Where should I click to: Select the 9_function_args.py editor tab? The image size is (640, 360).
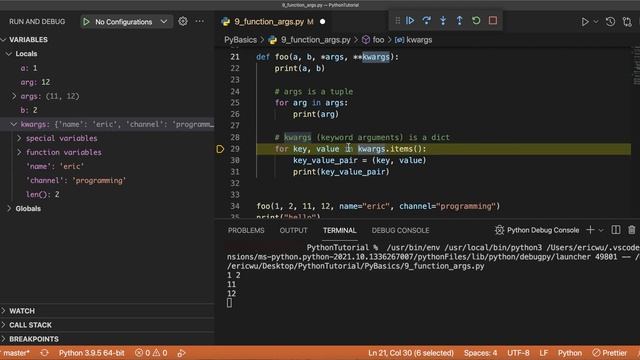(x=269, y=22)
